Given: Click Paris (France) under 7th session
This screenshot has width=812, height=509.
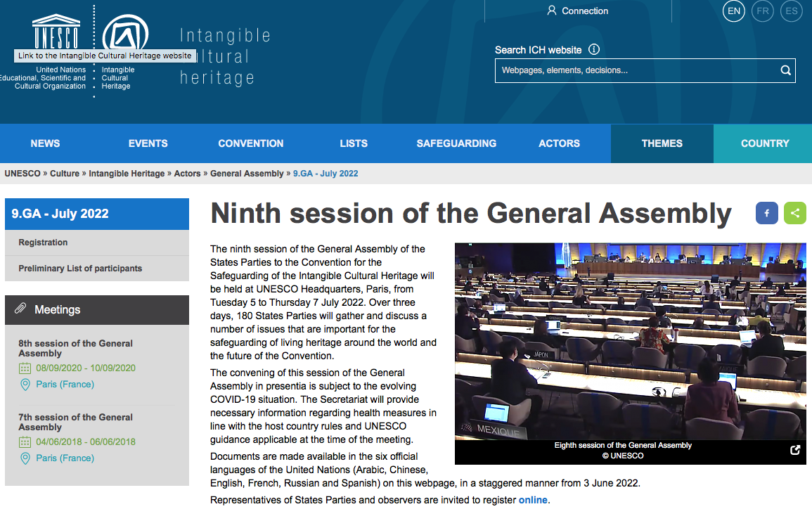Looking at the screenshot, I should coord(65,458).
